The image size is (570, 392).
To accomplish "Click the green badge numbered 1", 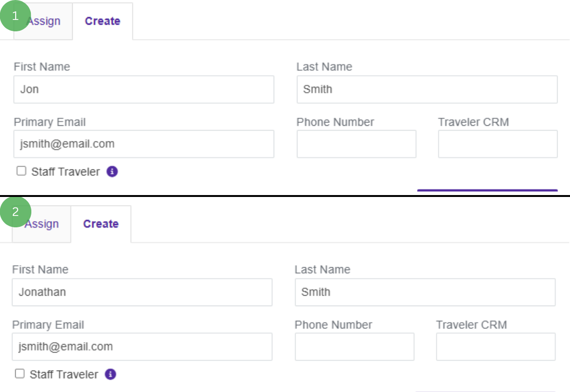I will point(16,16).
